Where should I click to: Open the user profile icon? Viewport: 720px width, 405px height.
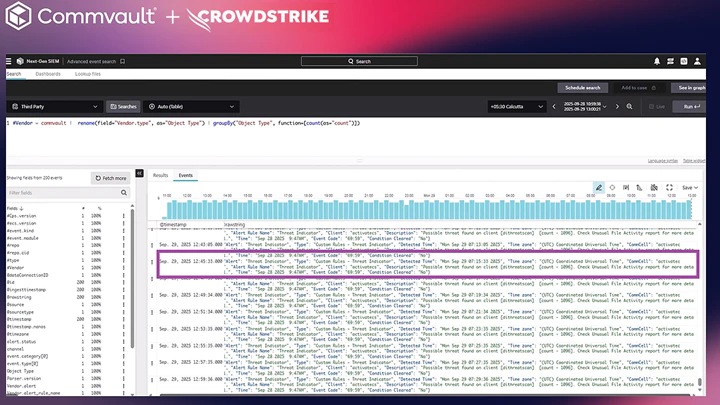pyautogui.click(x=697, y=61)
